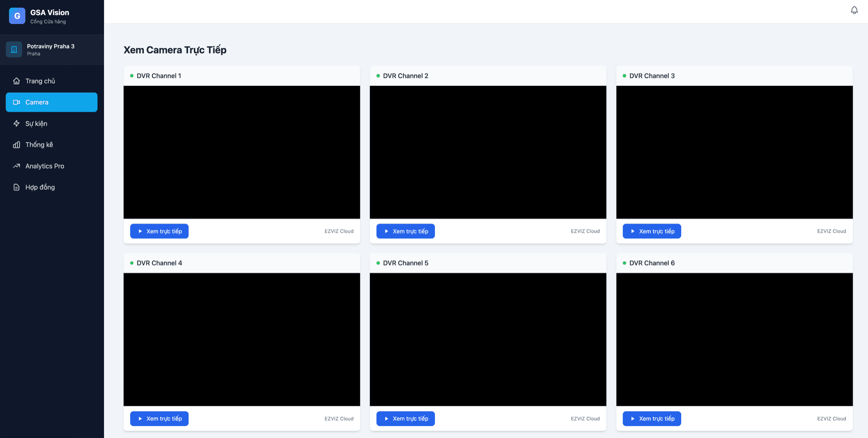
Task: Click the store icon next to Potraviny Praha 3
Action: (14, 49)
